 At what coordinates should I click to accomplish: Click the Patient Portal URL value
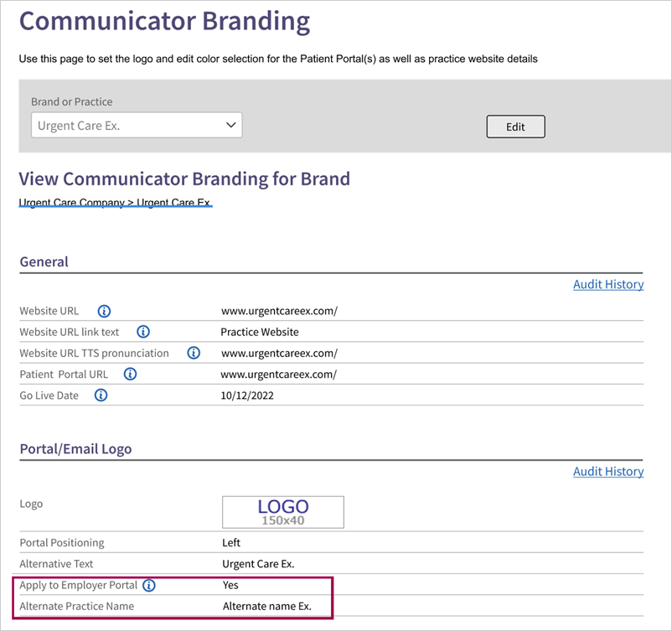pyautogui.click(x=279, y=375)
